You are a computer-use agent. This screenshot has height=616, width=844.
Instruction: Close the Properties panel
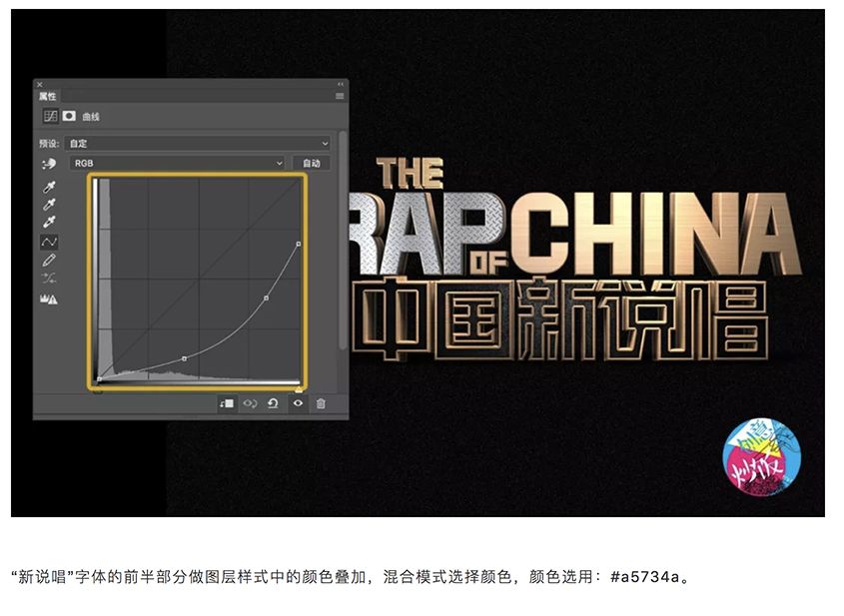(x=39, y=85)
